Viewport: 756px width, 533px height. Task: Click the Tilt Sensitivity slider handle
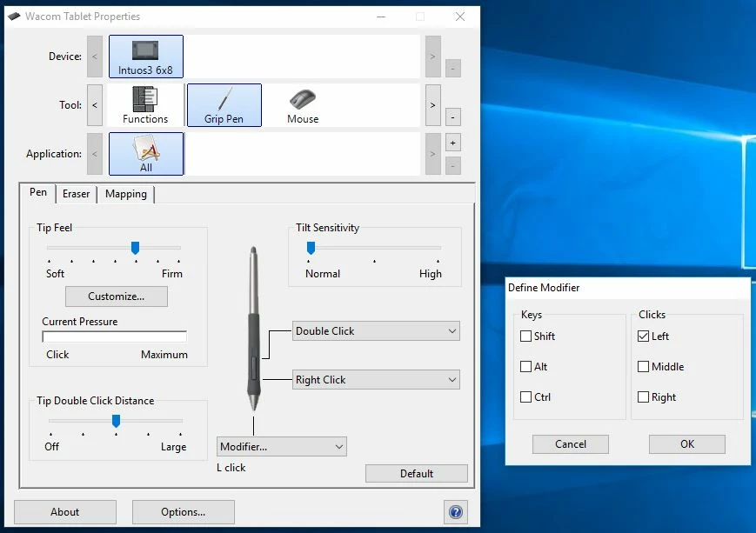tap(311, 248)
